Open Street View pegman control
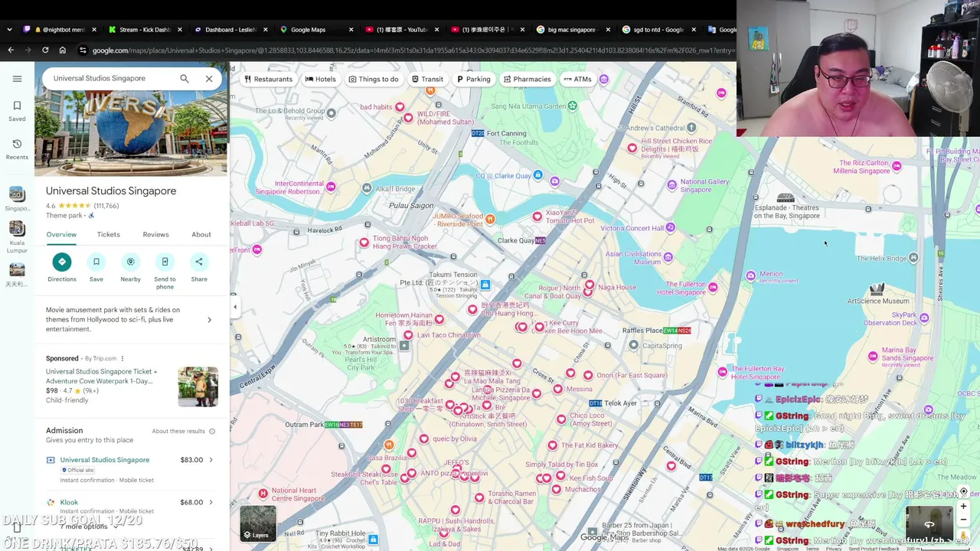 point(963,535)
